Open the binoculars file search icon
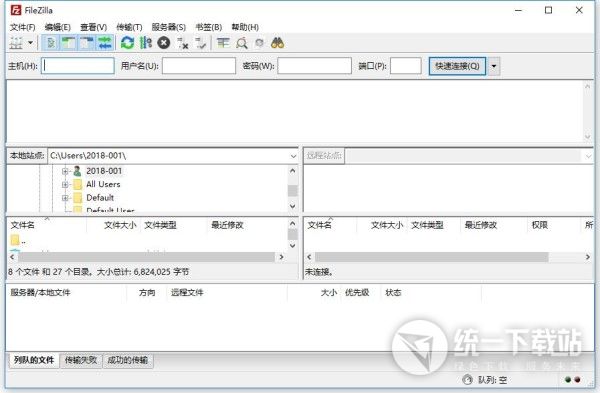The height and width of the screenshot is (393, 600). click(x=277, y=43)
